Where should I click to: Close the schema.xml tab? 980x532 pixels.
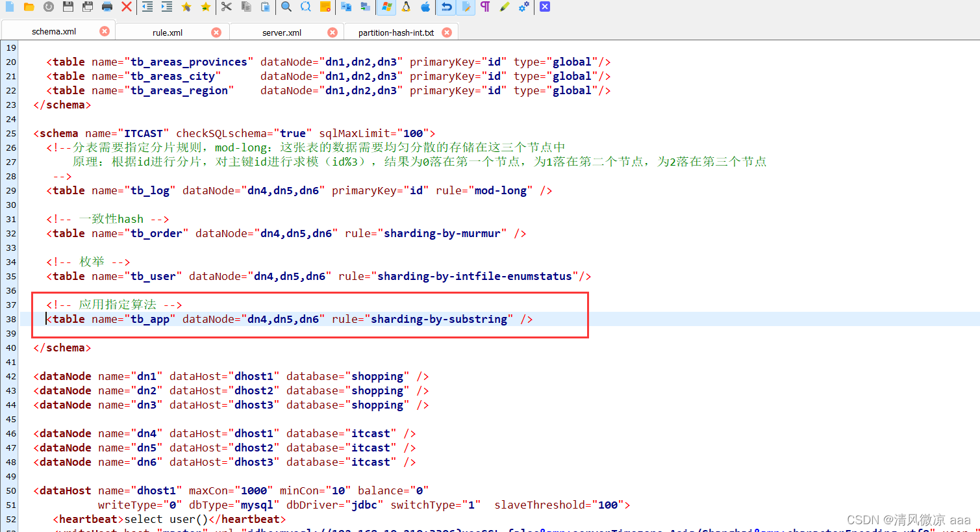point(105,31)
